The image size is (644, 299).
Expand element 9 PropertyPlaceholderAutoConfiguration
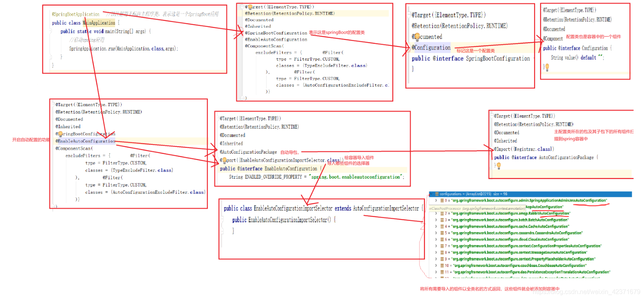[x=436, y=259]
